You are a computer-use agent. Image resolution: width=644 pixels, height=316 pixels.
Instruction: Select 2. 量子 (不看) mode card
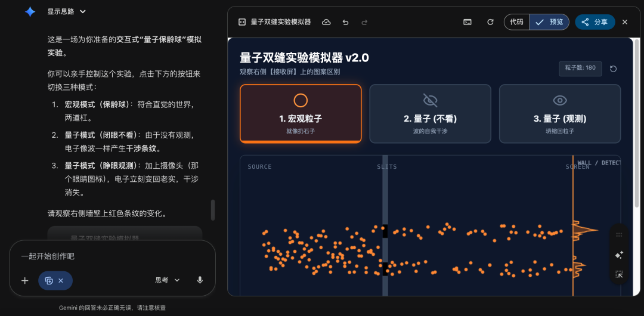pos(430,114)
